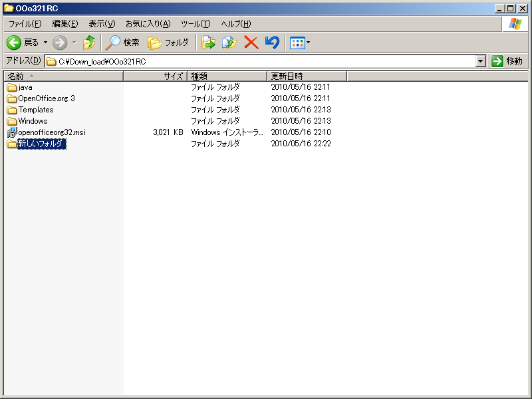Sort by the サイズ column header
The height and width of the screenshot is (399, 532).
coord(156,76)
